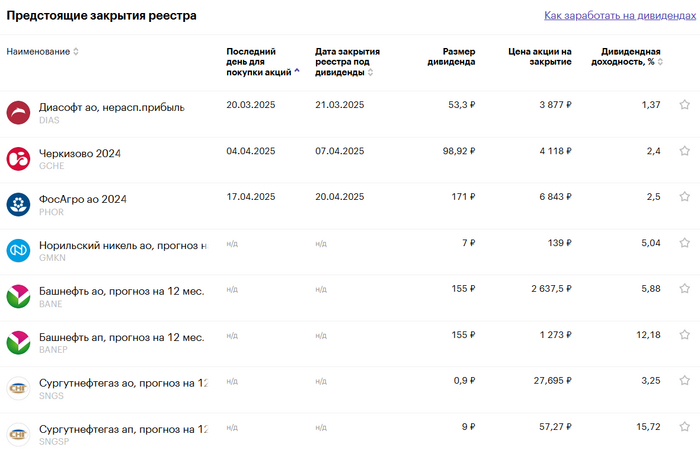Viewport: 700px width, 453px height.
Task: Sort by Дата закрытия реестра column
Action: pos(371,72)
